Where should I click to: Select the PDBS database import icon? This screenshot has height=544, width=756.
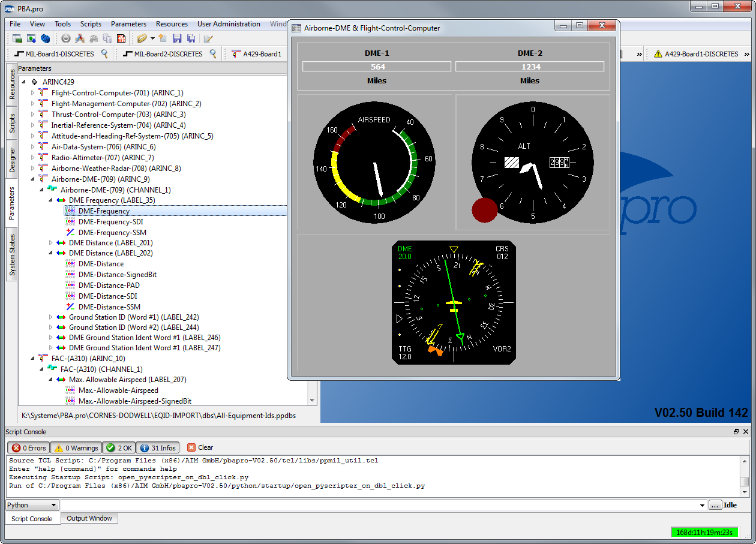coord(121,38)
